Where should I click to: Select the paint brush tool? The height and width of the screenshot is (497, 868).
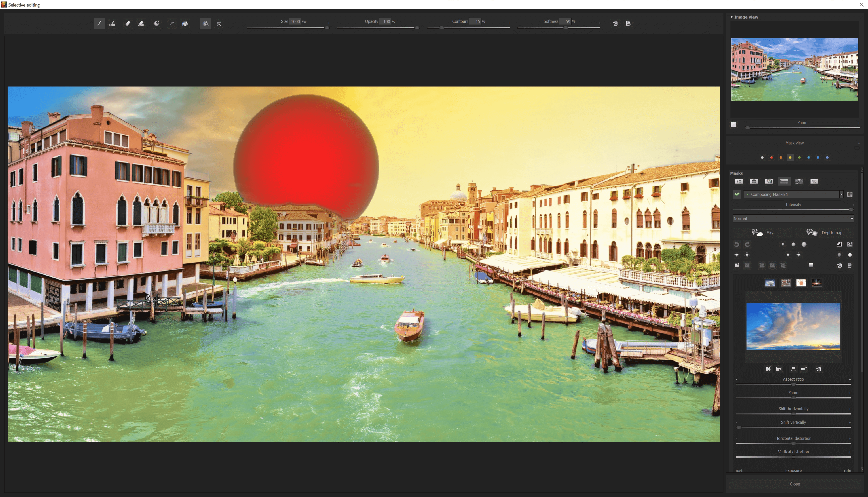point(99,24)
